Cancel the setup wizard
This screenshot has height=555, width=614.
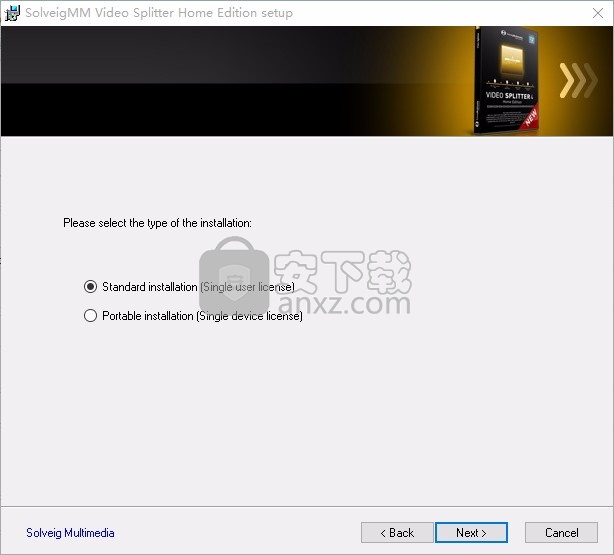click(561, 533)
